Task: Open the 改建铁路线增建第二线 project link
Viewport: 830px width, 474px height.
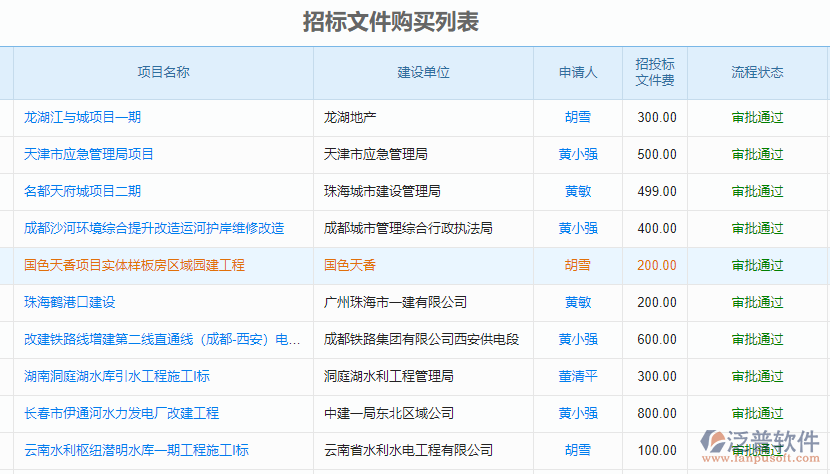Action: click(x=162, y=339)
